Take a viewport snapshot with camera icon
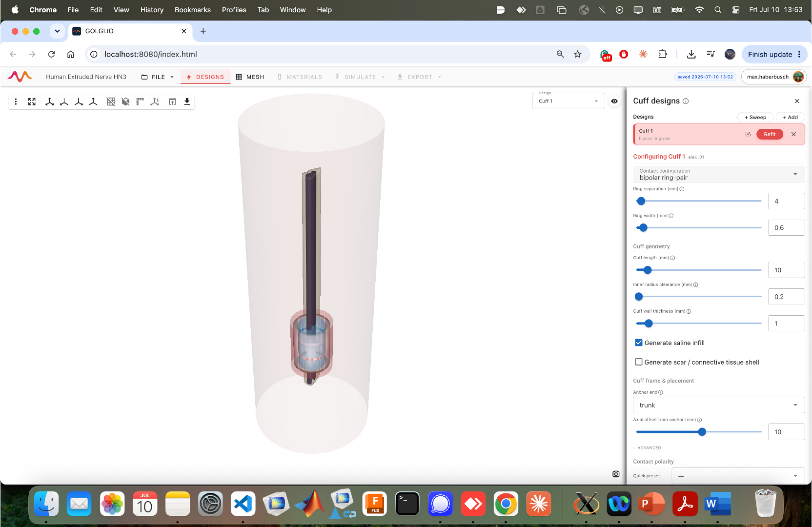This screenshot has width=812, height=527. pos(616,474)
